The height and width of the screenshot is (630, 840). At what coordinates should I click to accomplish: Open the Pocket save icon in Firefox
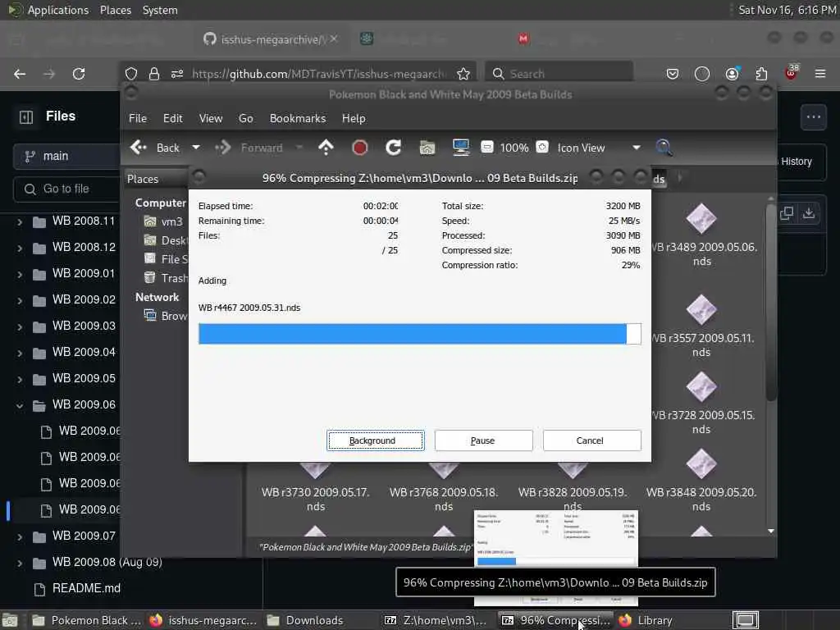(x=673, y=74)
